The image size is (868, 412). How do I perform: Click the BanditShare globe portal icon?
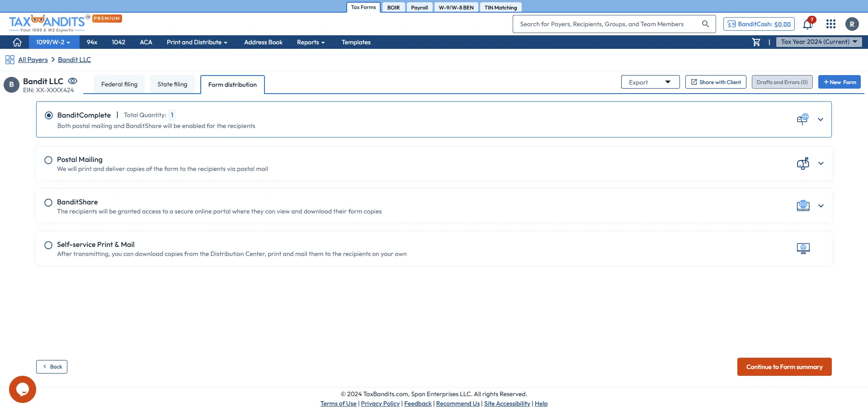803,206
